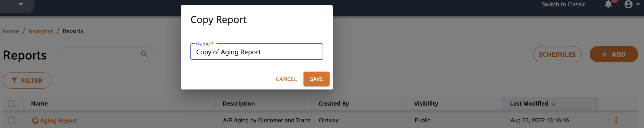The height and width of the screenshot is (128, 644).
Task: Click the sort arrow beside Last Modified
Action: tap(554, 103)
